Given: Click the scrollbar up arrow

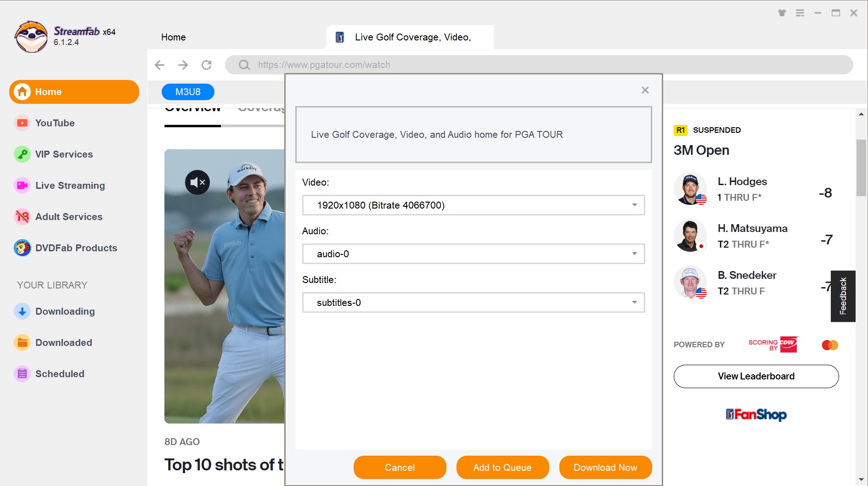Looking at the screenshot, I should click(x=861, y=114).
